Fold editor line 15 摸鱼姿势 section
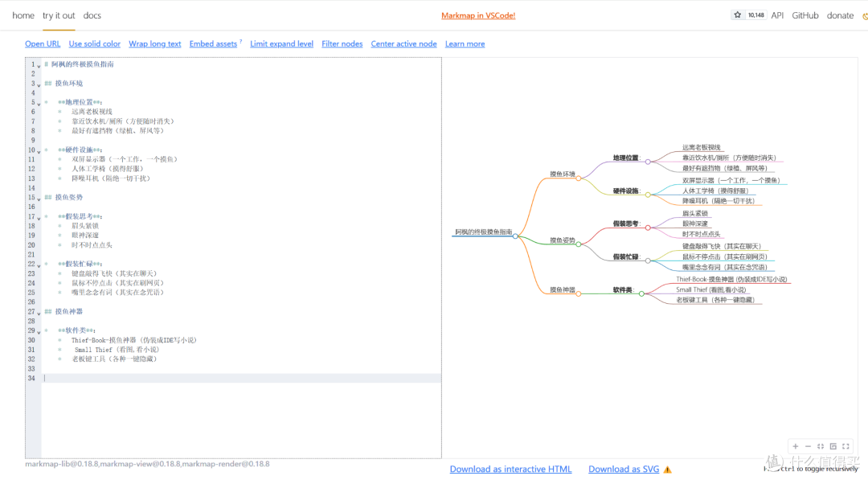This screenshot has width=868, height=480. [x=39, y=199]
